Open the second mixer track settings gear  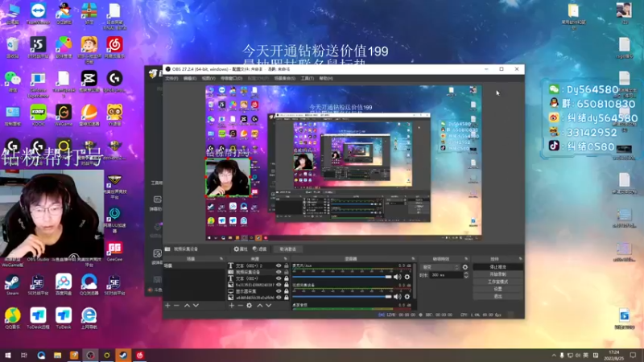pyautogui.click(x=407, y=296)
